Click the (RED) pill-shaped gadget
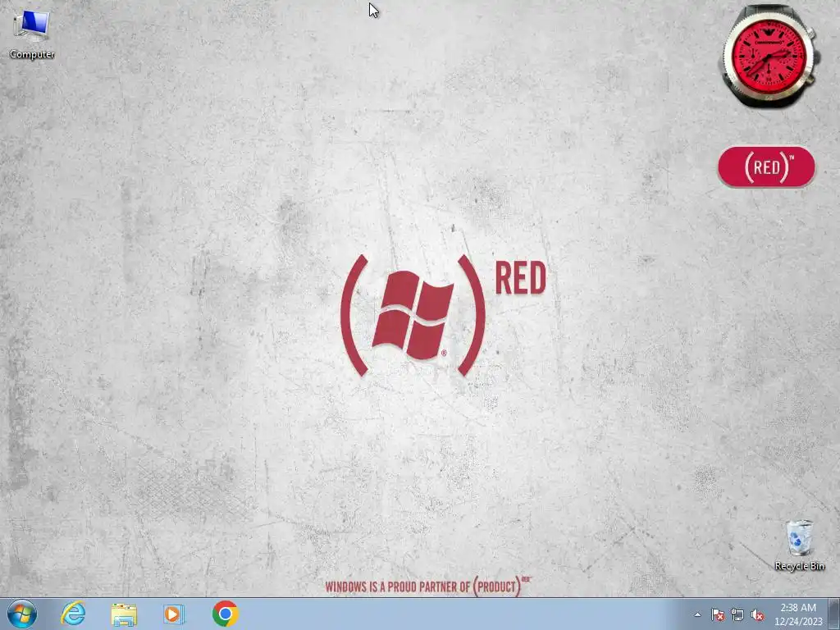Screen dimensions: 840x630 766,167
